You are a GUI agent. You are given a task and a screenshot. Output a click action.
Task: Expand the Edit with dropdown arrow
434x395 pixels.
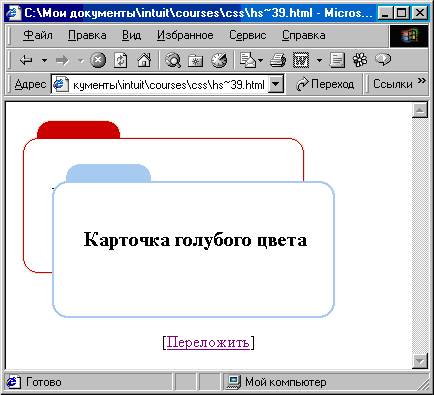(x=319, y=60)
